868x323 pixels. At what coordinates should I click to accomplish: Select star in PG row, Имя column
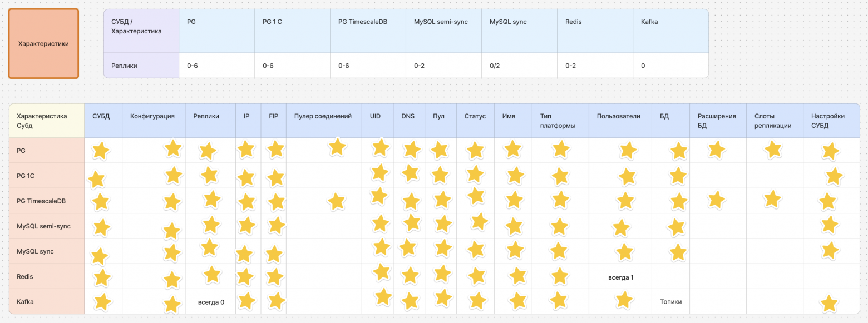coord(512,149)
